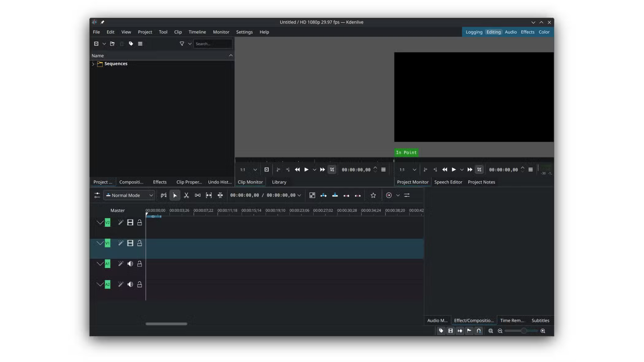Screen dimensions: 644x362
Task: Open the Timeline menu
Action: pyautogui.click(x=197, y=32)
